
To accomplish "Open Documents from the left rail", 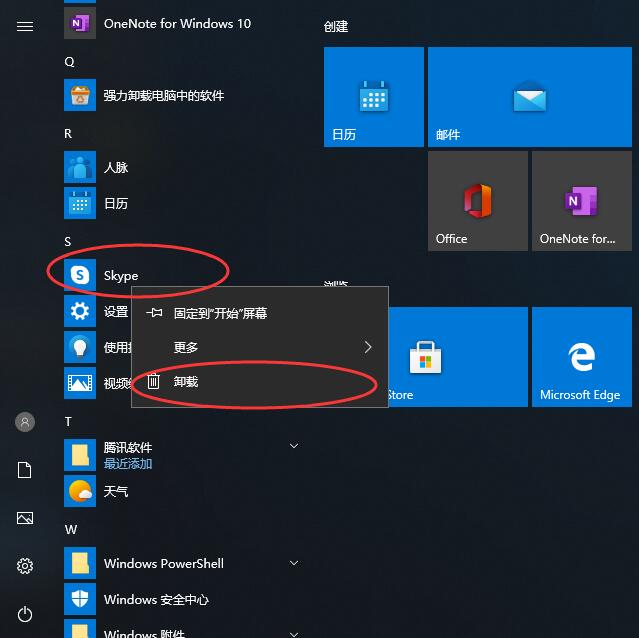I will (25, 470).
